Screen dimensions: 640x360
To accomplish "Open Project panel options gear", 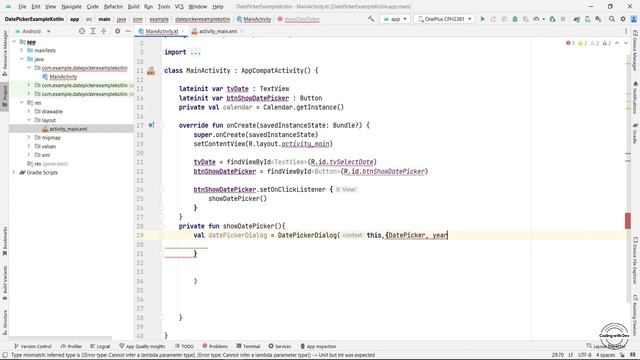I will pos(118,31).
